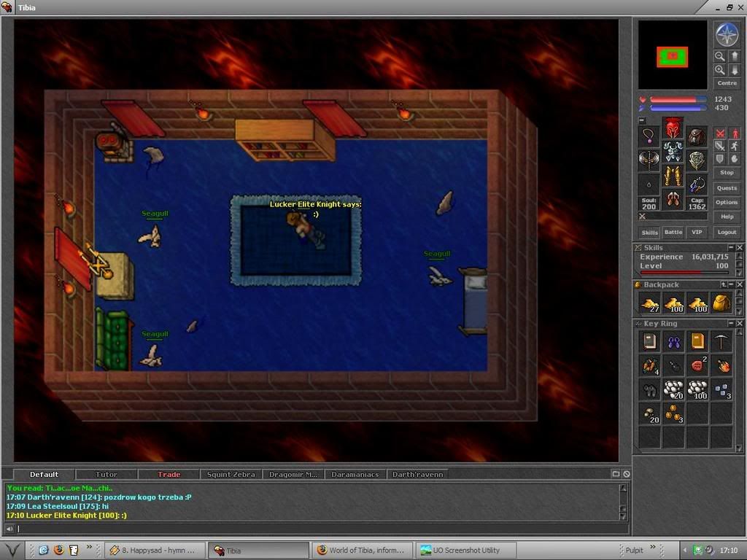Open World of Tibia browser taskbar button
This screenshot has width=747, height=560.
(363, 551)
